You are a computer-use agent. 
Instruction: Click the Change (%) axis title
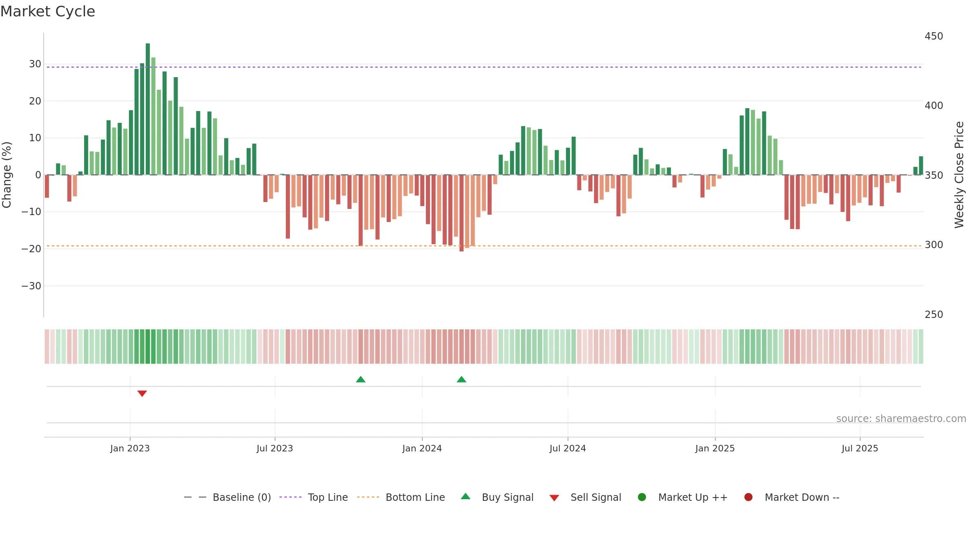pyautogui.click(x=7, y=175)
